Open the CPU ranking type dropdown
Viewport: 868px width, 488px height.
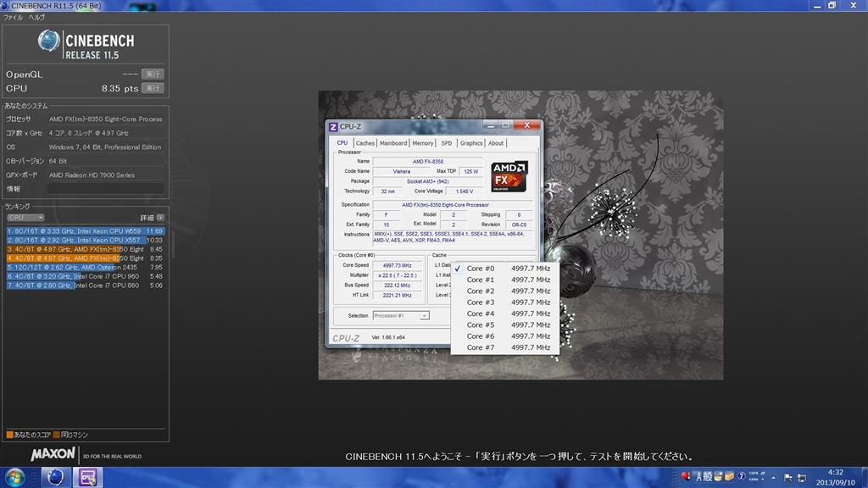(25, 218)
